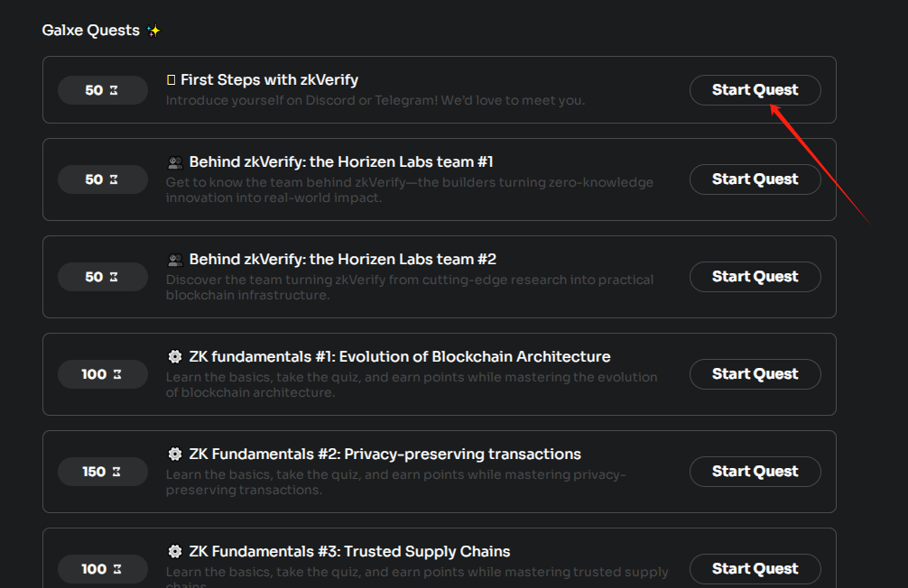Screen dimensions: 908x588
Task: Open Behind zkVerify: the Horizen Labs team #1 title
Action: pyautogui.click(x=341, y=162)
